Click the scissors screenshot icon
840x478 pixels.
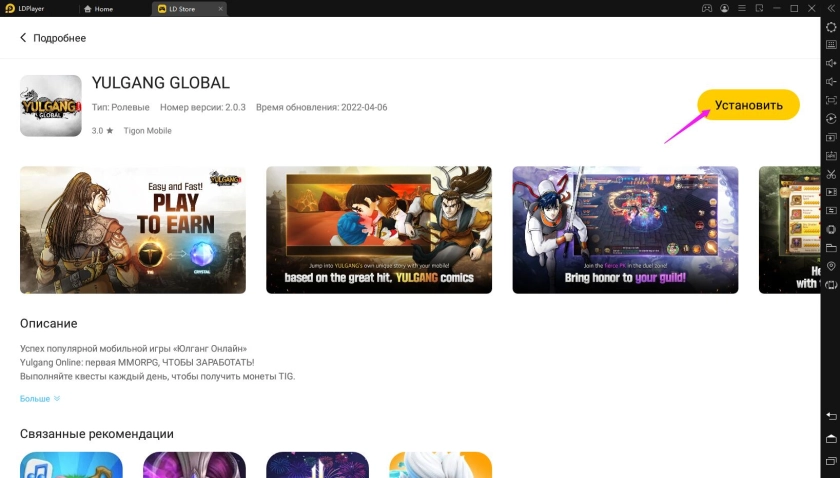pyautogui.click(x=831, y=174)
